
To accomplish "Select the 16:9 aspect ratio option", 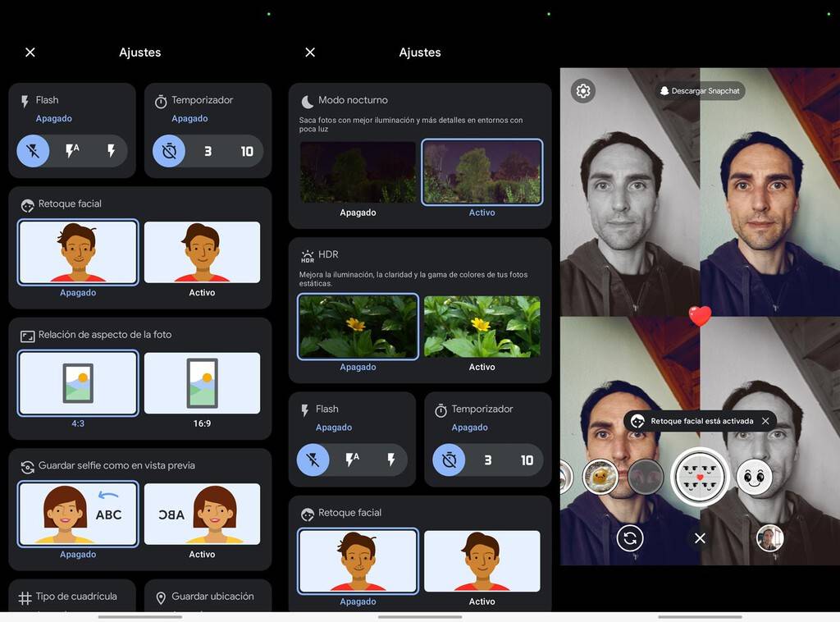I will click(202, 383).
